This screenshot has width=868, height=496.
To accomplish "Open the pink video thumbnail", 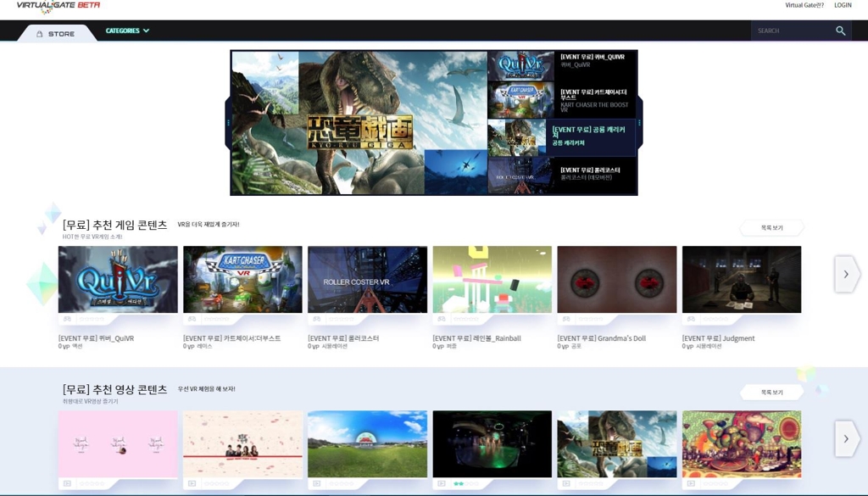I will 118,444.
